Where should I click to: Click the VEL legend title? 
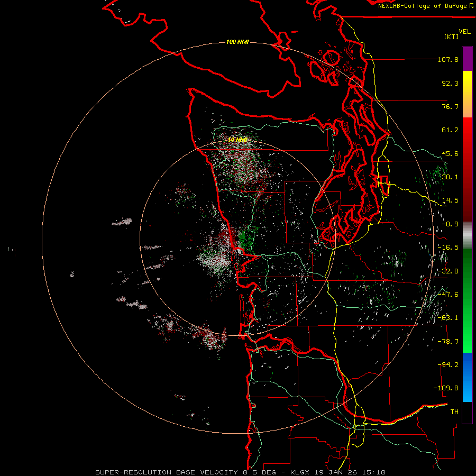tap(464, 31)
